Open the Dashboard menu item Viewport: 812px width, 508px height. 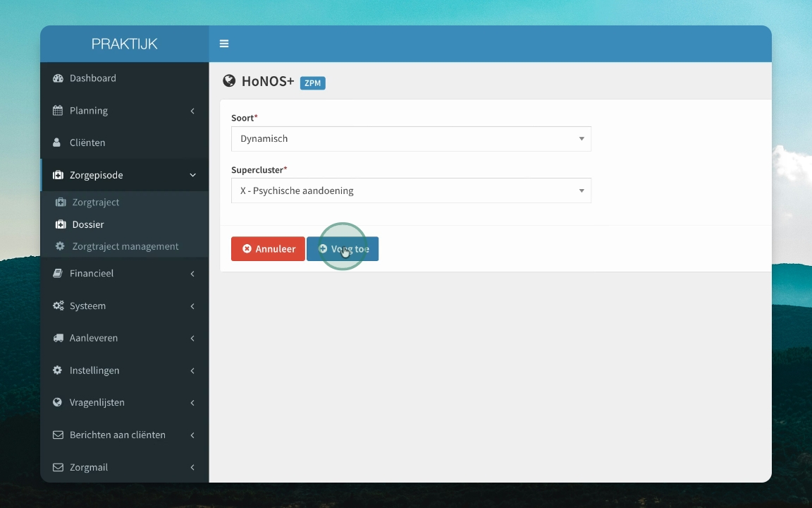pyautogui.click(x=124, y=78)
